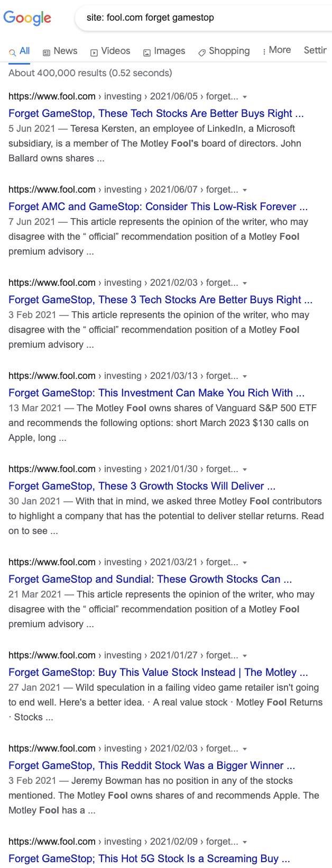This screenshot has width=332, height=868.
Task: Open 'Forget GameStop and Sundial' result link
Action: pyautogui.click(x=150, y=579)
